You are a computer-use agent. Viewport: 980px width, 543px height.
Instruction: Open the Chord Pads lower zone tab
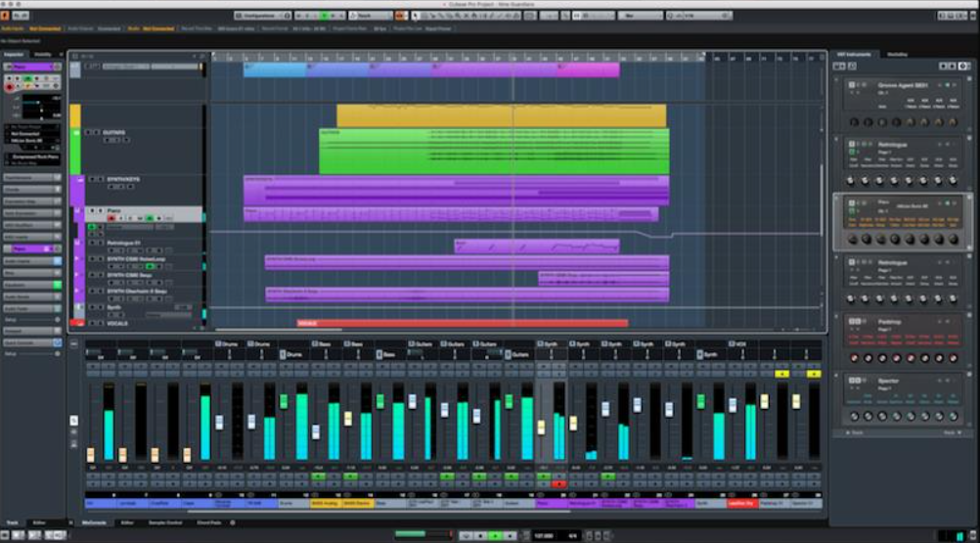tap(209, 523)
